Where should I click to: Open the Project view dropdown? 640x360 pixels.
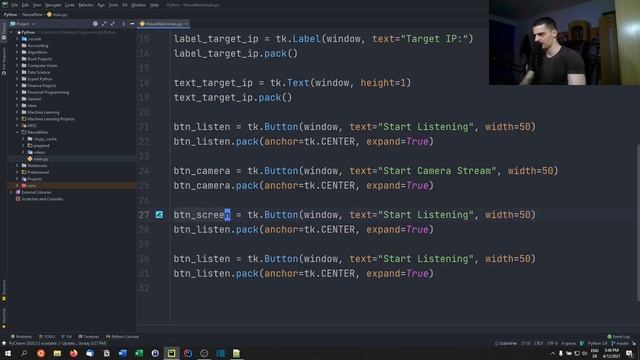pyautogui.click(x=22, y=24)
